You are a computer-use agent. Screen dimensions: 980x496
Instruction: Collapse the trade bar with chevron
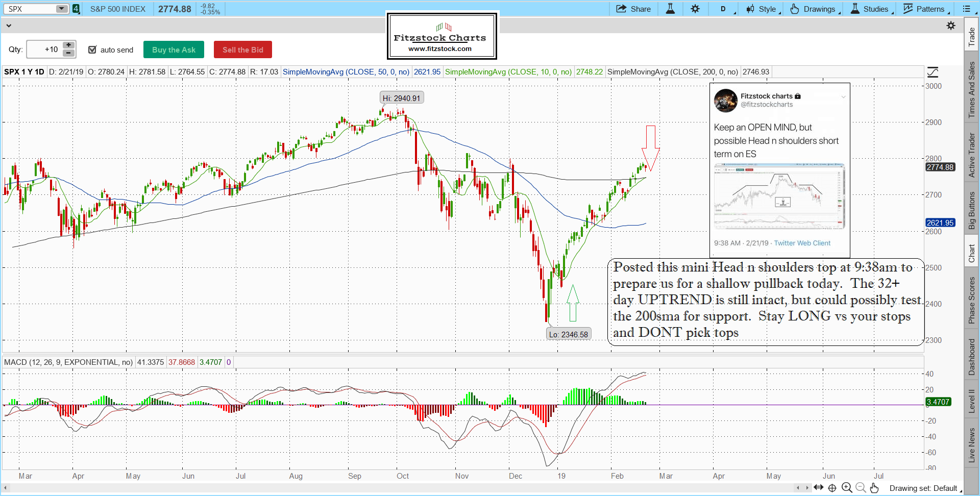(x=8, y=26)
